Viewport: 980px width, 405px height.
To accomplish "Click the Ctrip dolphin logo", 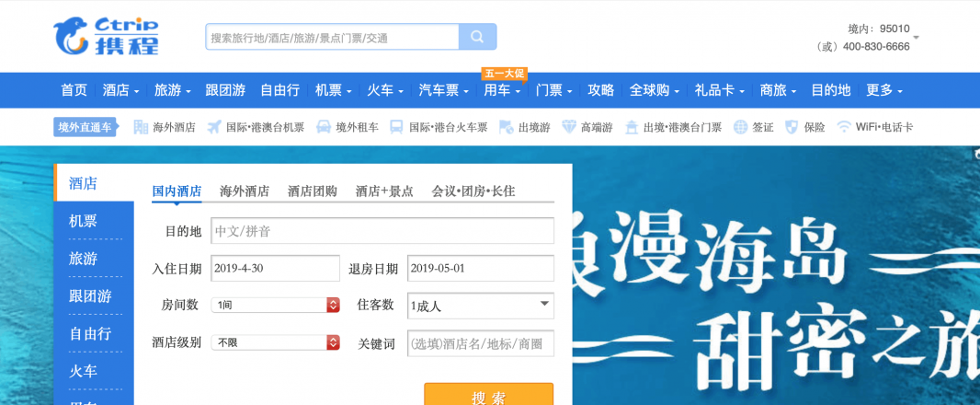I will pos(106,36).
